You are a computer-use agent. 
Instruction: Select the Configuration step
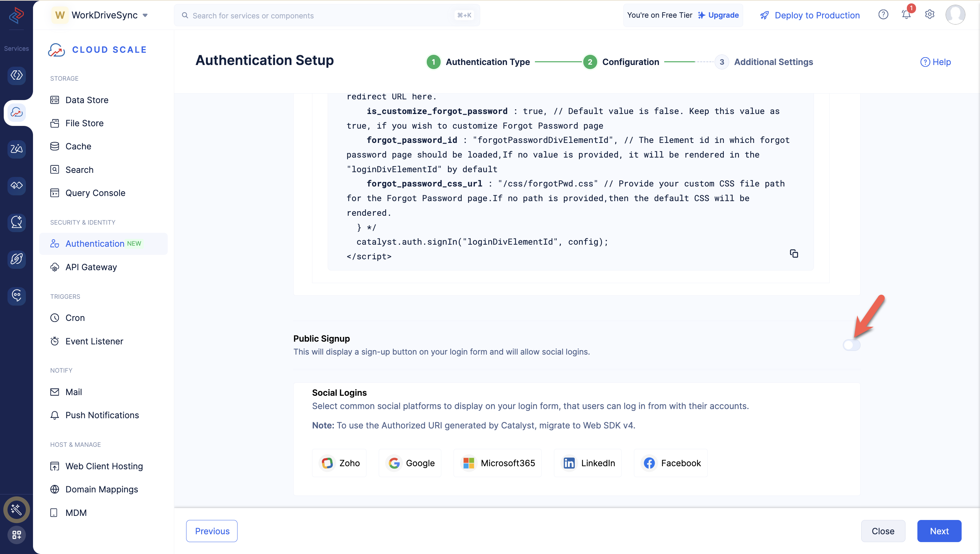(x=621, y=62)
